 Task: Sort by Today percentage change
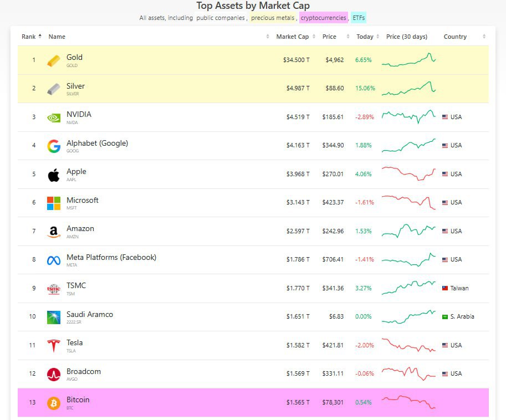[x=365, y=37]
